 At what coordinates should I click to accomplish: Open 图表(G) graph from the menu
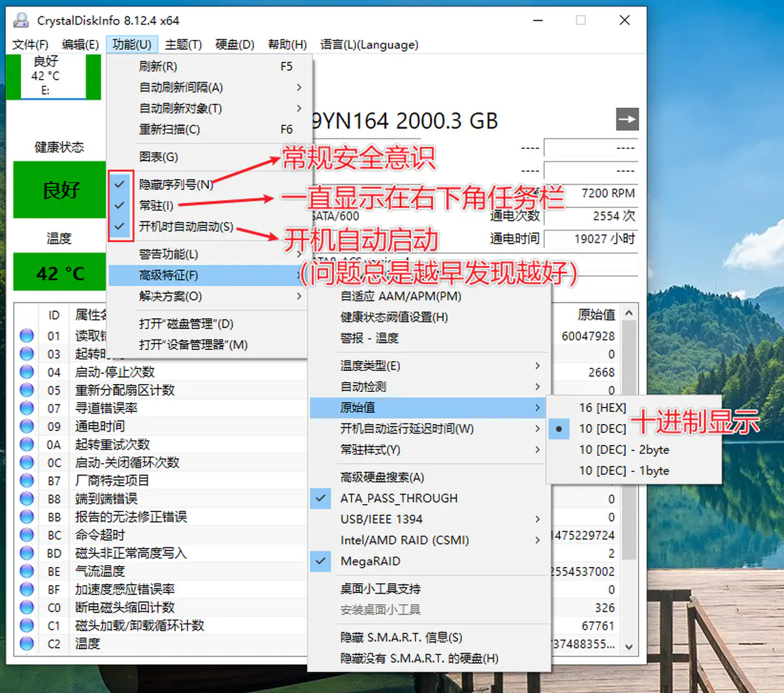pos(206,157)
